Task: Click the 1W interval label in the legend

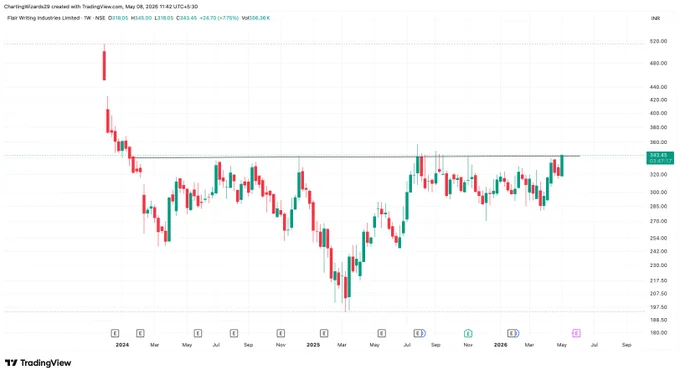Action: (87, 18)
